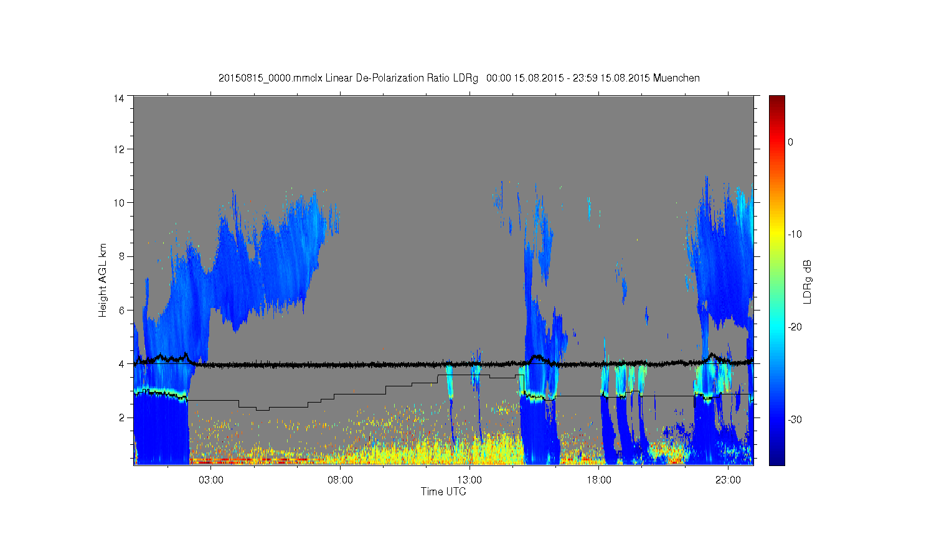Click the 03:00 time tick label
This screenshot has height=560, width=934.
[x=211, y=480]
